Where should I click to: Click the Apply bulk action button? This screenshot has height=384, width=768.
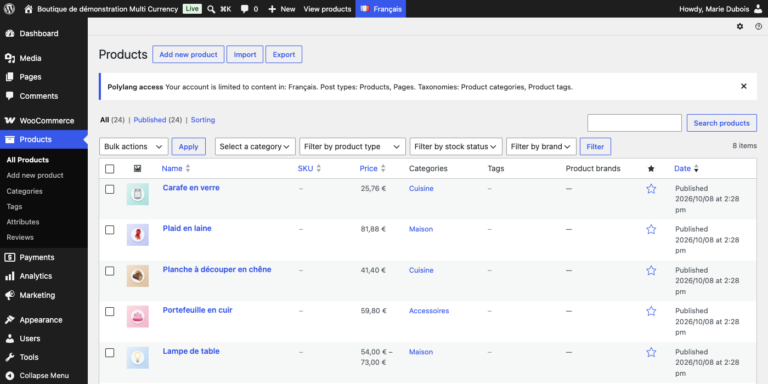189,146
